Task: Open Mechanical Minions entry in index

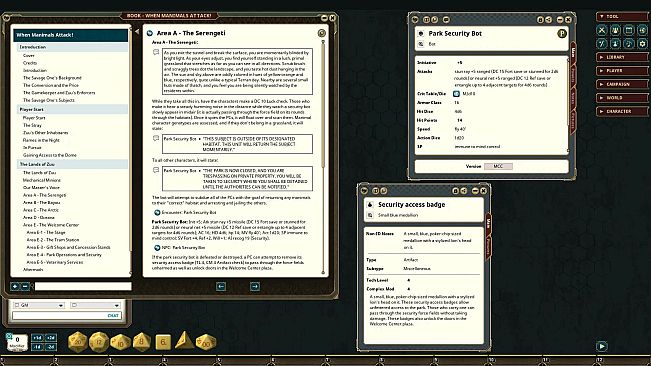Action: (42, 180)
